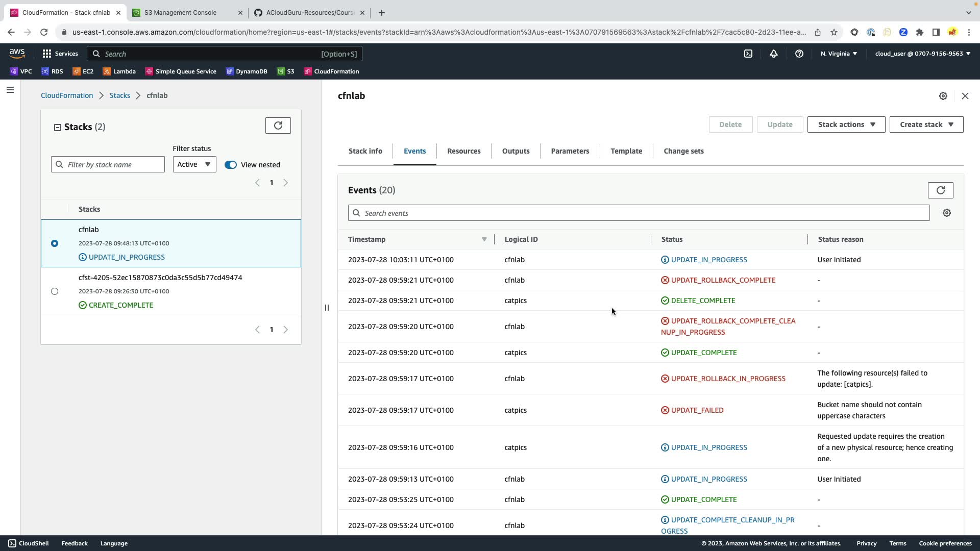The image size is (980, 551).
Task: Open events table preferences gear
Action: tap(947, 213)
